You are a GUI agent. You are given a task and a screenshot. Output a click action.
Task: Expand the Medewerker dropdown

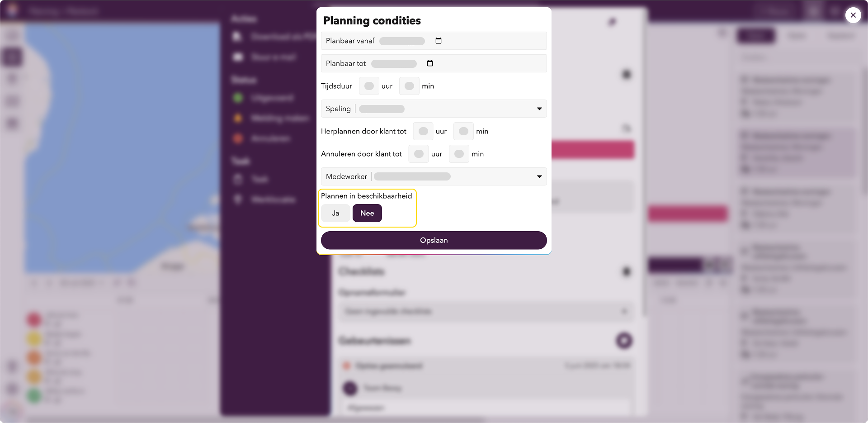tap(539, 176)
